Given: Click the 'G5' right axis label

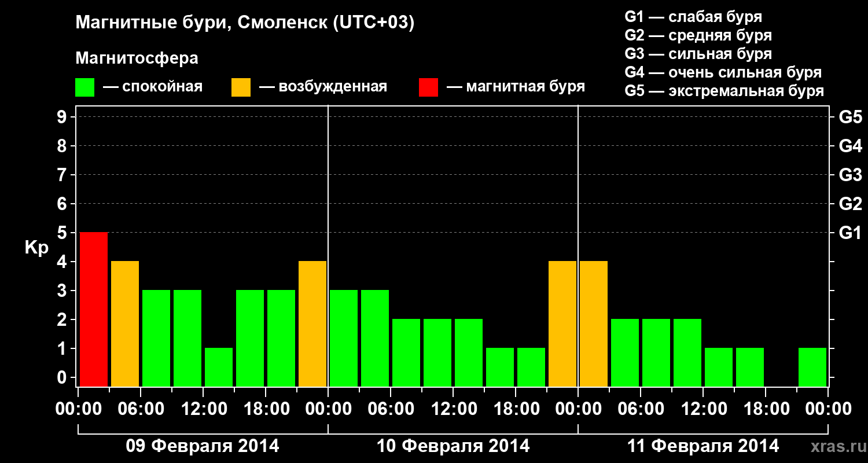Looking at the screenshot, I should coord(850,117).
